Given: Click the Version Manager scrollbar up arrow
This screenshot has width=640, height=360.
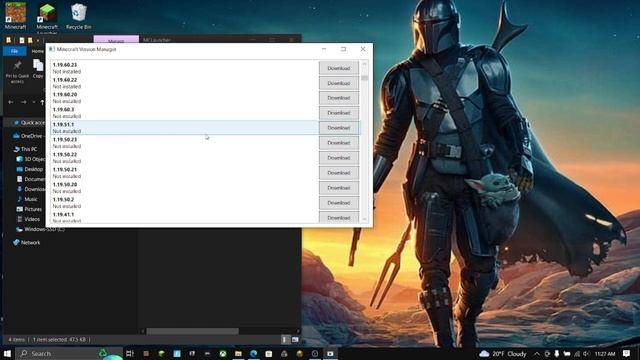Looking at the screenshot, I should (x=364, y=64).
